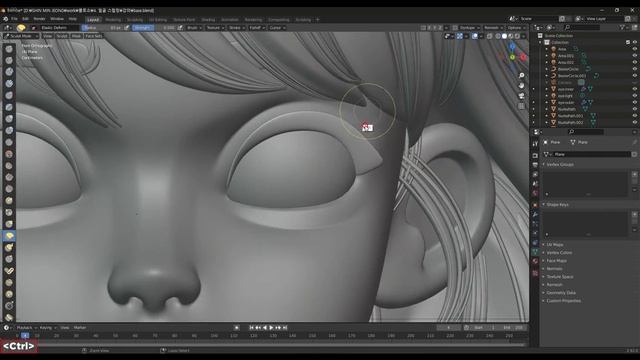Screen dimensions: 640x360
Task: Add a new shape key with plus button
Action: click(x=634, y=214)
